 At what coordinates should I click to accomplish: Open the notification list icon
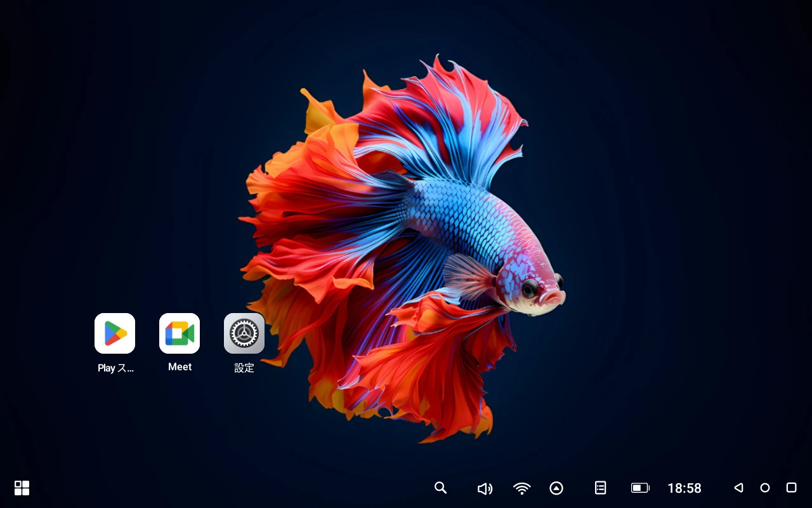point(600,488)
